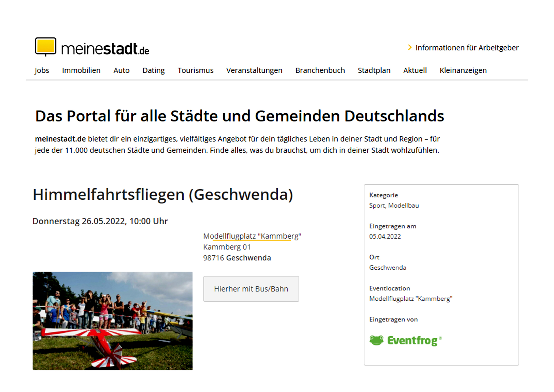Click the meinestadt.de wordmark text
Image resolution: width=554 pixels, height=392 pixels.
pos(105,49)
